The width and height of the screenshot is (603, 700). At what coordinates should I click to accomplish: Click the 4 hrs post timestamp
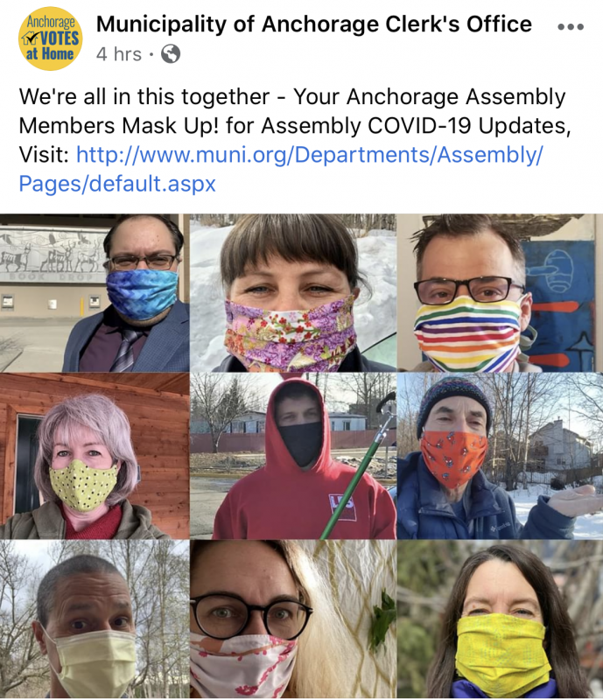tap(119, 54)
